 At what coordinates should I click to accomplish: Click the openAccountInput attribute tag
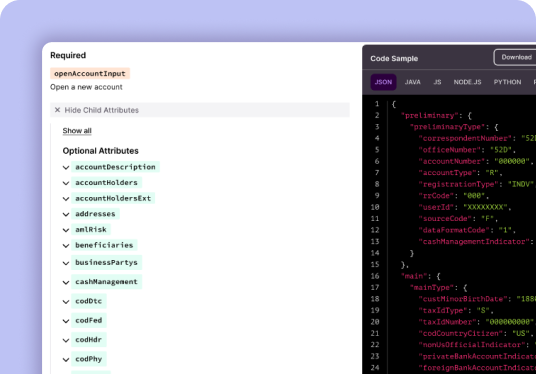90,74
